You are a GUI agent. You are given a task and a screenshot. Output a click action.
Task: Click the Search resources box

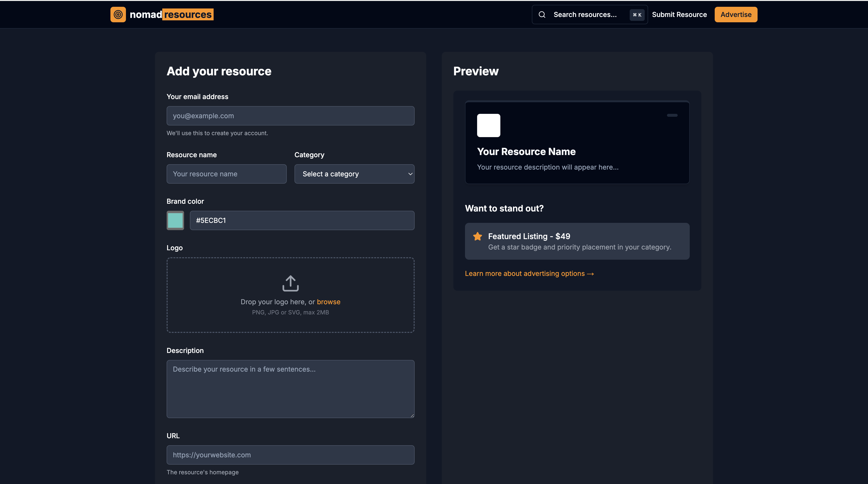pos(590,15)
